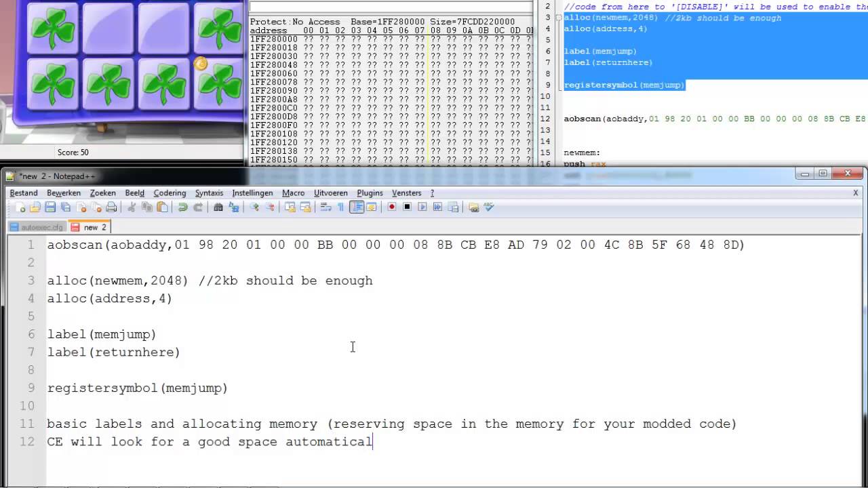
Task: Click the Playback macro icon
Action: (x=422, y=207)
